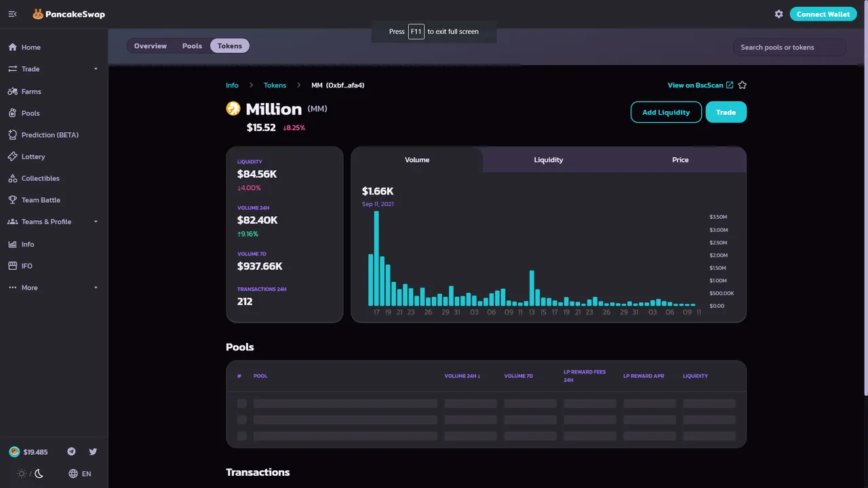Click the Million token logo
Image resolution: width=868 pixels, height=488 pixels.
pos(233,108)
